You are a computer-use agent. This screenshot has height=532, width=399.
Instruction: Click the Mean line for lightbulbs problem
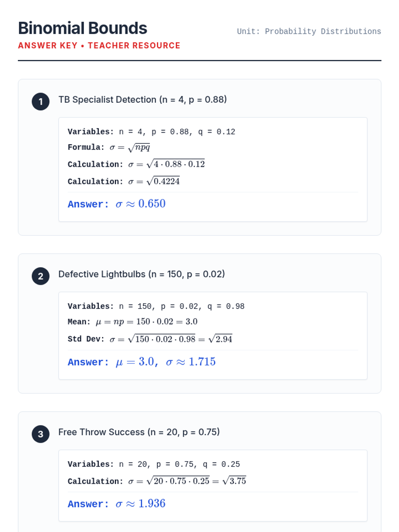point(133,322)
